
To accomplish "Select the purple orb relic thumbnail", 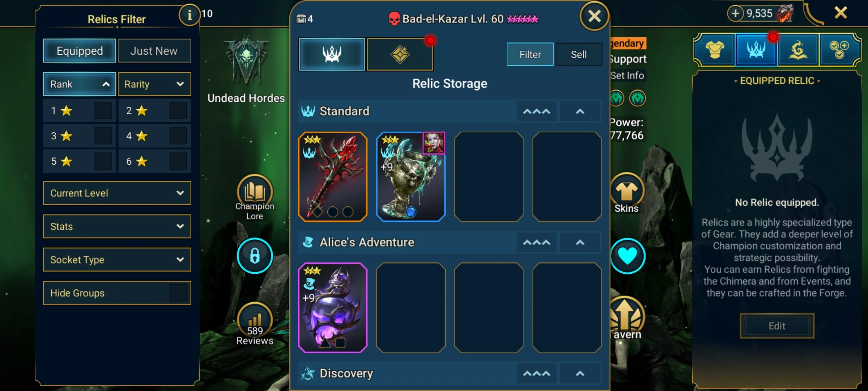I will coord(333,308).
